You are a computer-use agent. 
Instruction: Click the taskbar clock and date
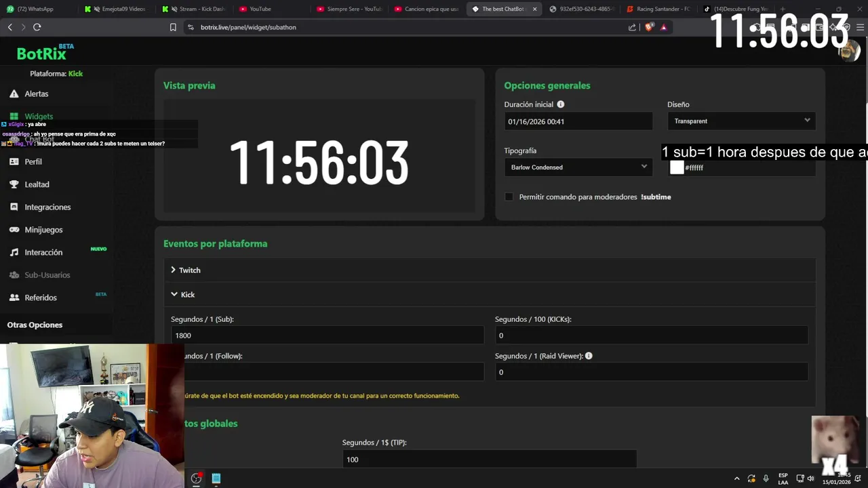click(x=837, y=479)
